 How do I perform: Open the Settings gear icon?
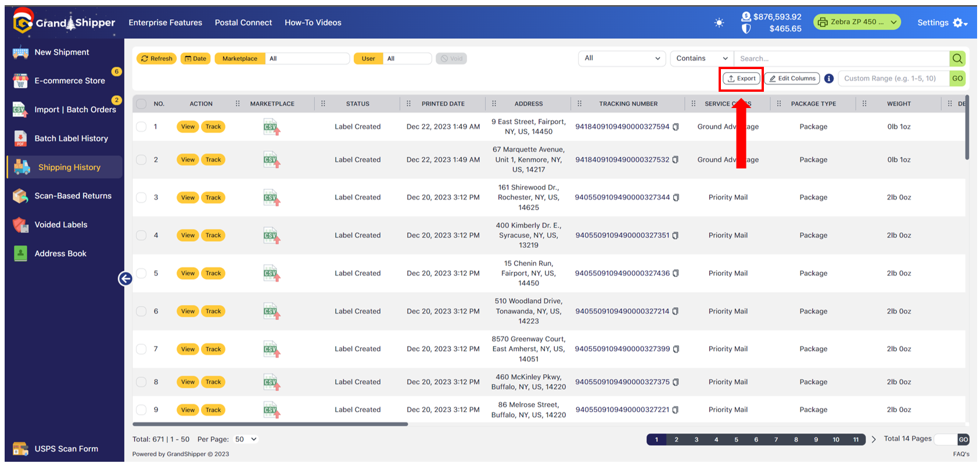click(x=959, y=23)
